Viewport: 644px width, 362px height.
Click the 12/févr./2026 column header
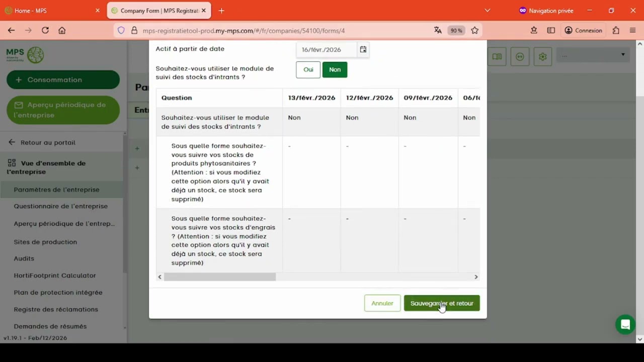(369, 98)
